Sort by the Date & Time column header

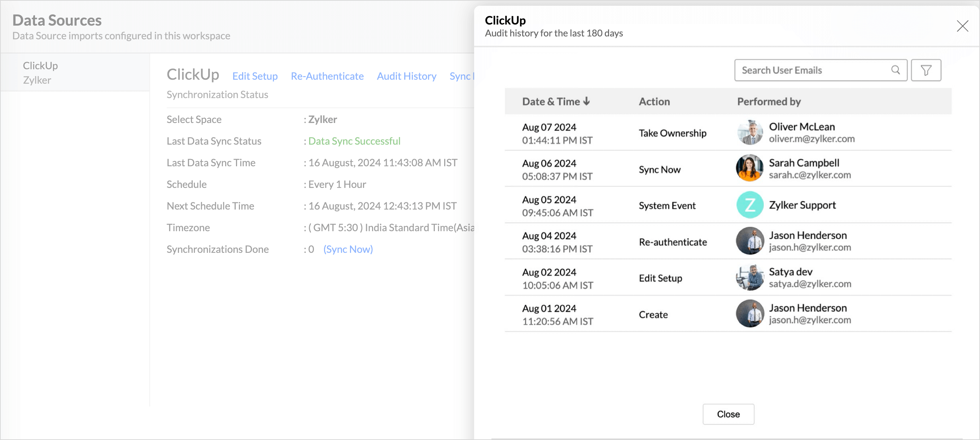tap(556, 102)
